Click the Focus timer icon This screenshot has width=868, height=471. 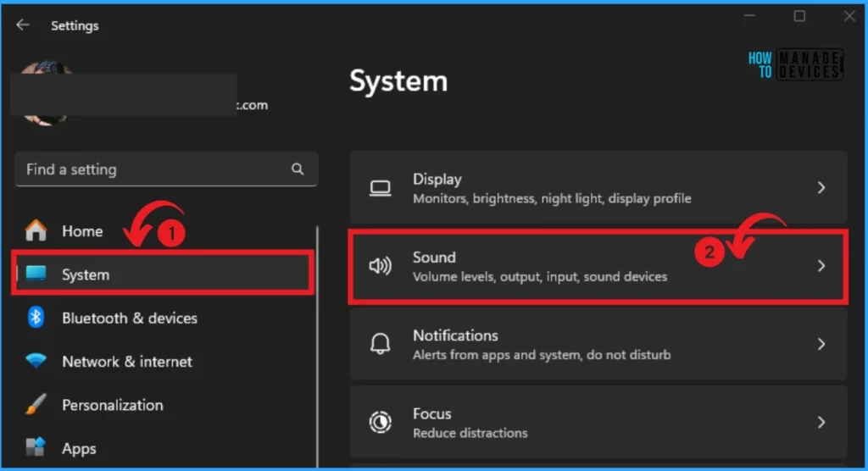coord(381,423)
